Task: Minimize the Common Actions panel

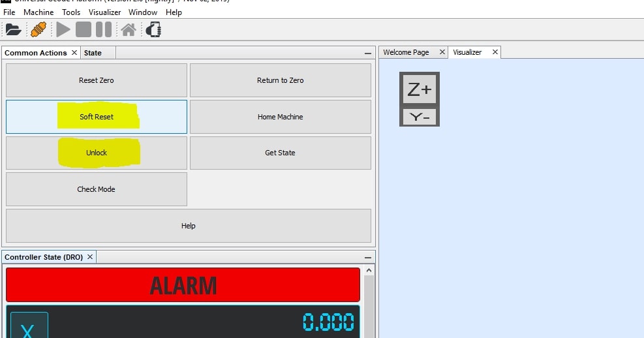Action: (368, 54)
